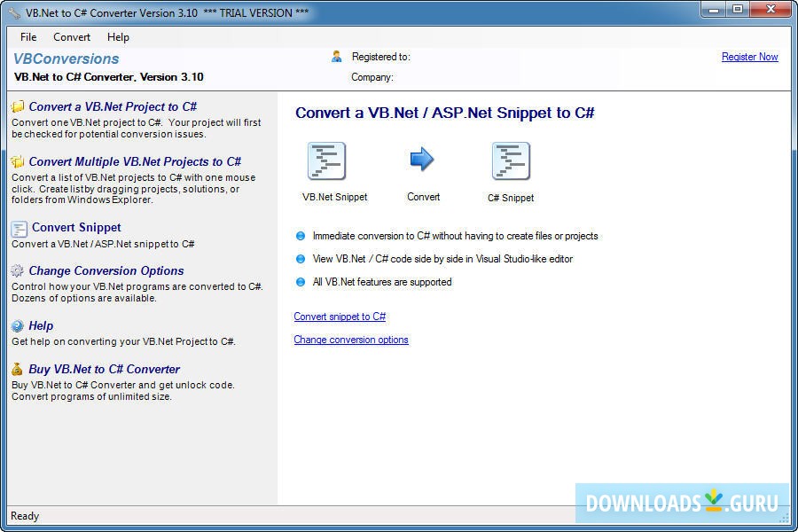Click 'Get help on converting your VB.Net Project' text
Screen dimensions: 798x532
click(x=123, y=341)
